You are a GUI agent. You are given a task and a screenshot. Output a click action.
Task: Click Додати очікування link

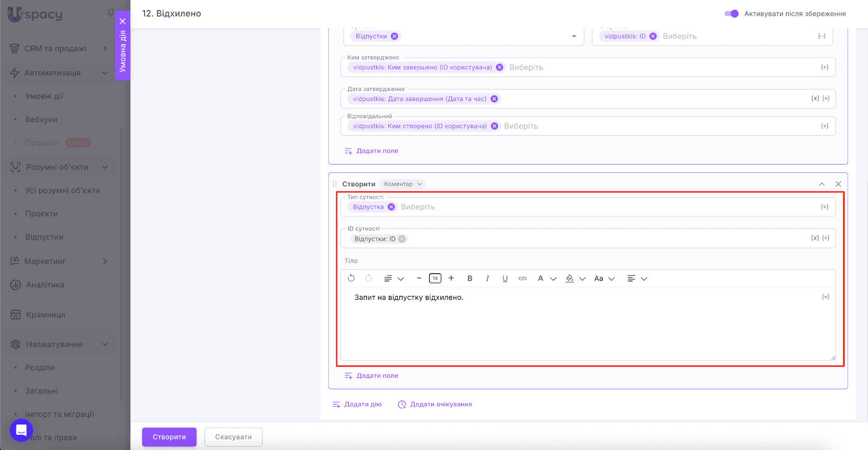435,404
